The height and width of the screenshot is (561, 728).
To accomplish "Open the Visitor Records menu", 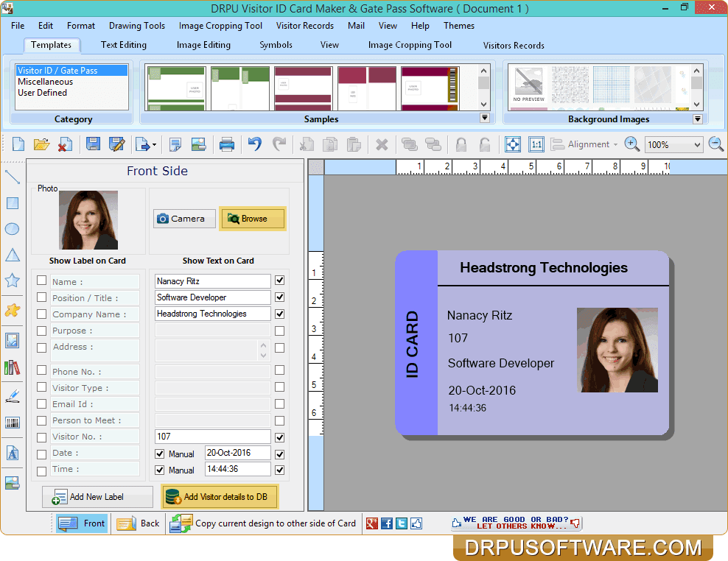I will tap(305, 25).
